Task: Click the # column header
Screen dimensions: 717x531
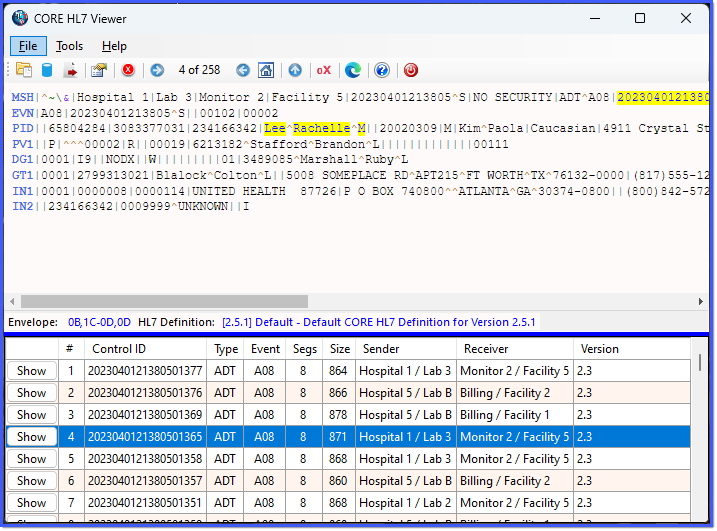Action: coord(71,349)
